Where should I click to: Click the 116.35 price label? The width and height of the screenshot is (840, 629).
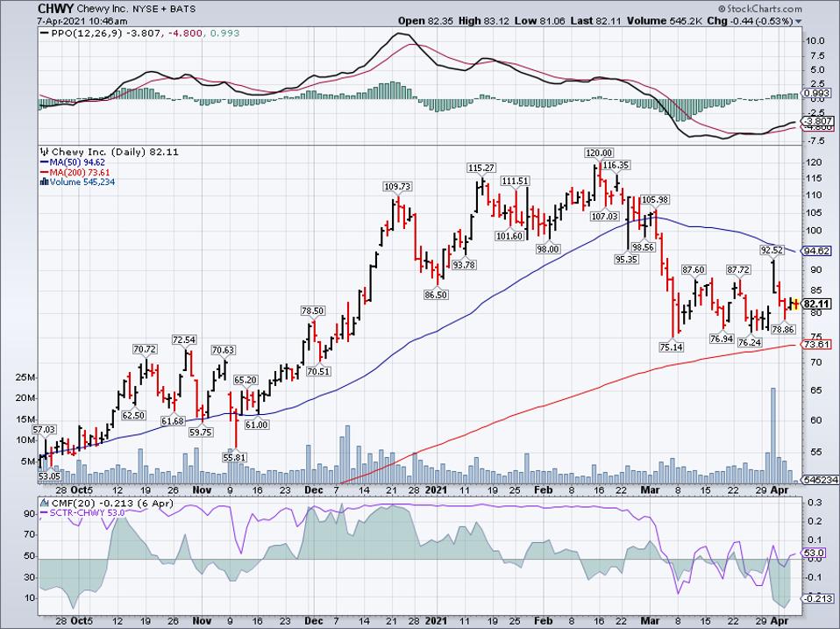[x=616, y=166]
